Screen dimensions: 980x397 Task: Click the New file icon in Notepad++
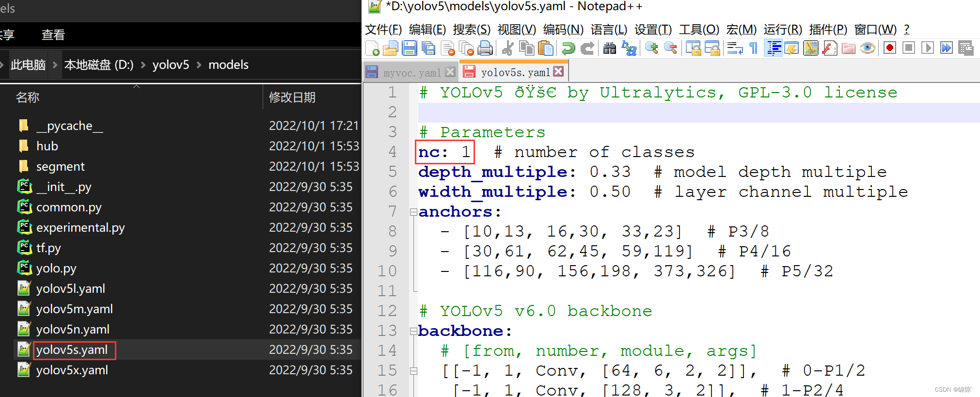coord(372,48)
